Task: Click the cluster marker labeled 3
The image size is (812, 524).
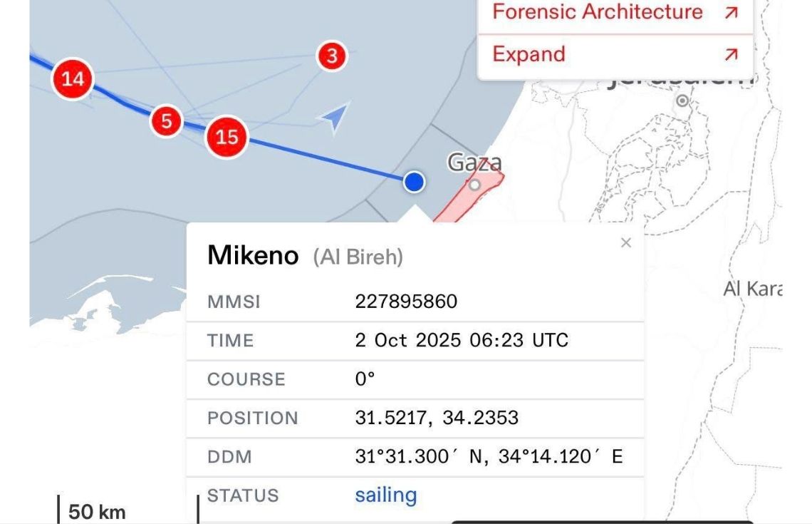Action: [x=332, y=56]
